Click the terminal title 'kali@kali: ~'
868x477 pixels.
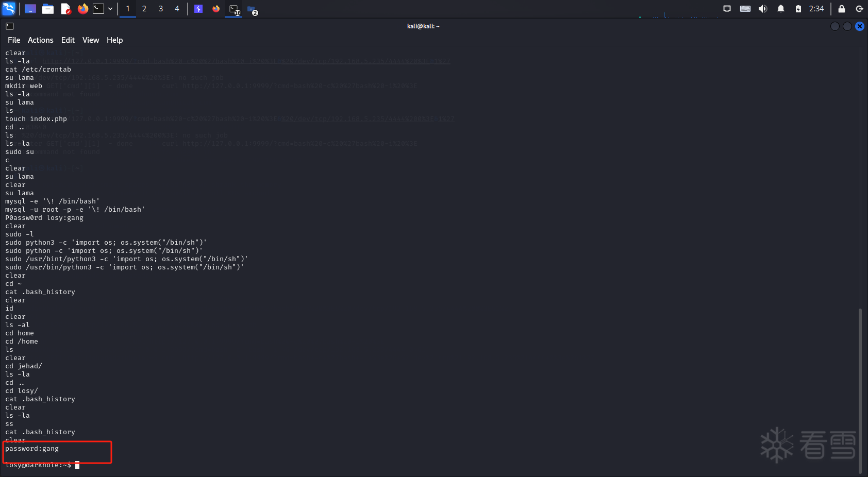423,26
